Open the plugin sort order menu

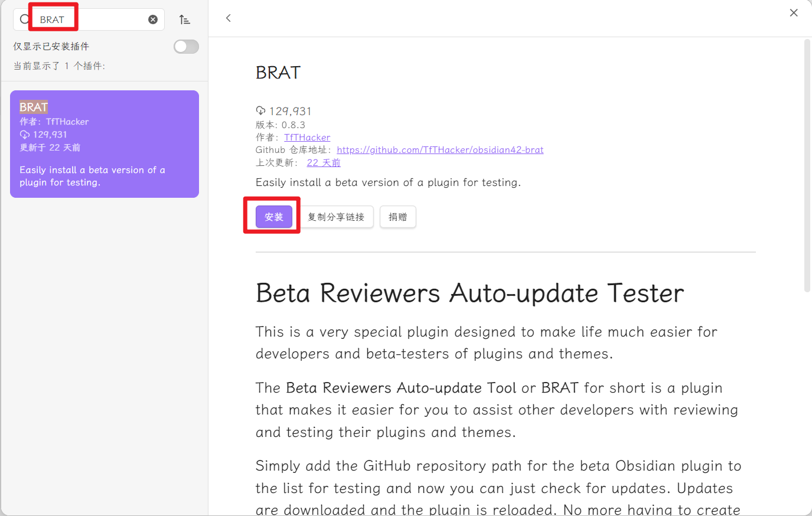[x=185, y=19]
